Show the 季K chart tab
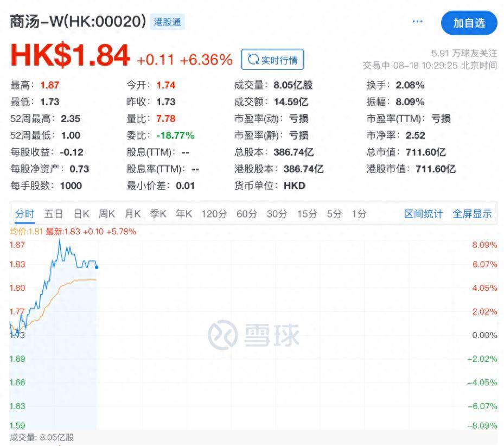The height and width of the screenshot is (446, 504). (158, 214)
